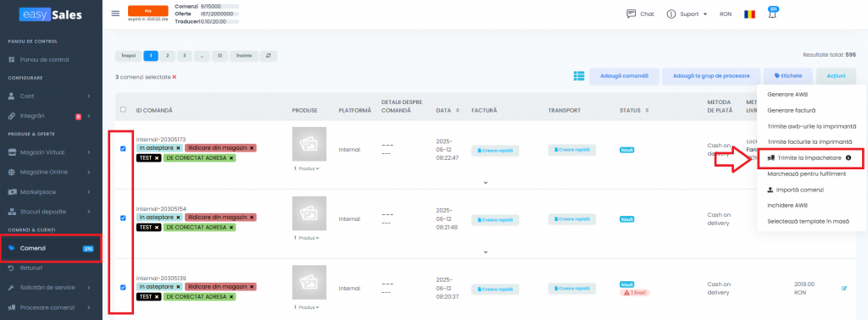Image resolution: width=868 pixels, height=320 pixels.
Task: Expand the Magazine Online sidebar submenu
Action: [88, 172]
